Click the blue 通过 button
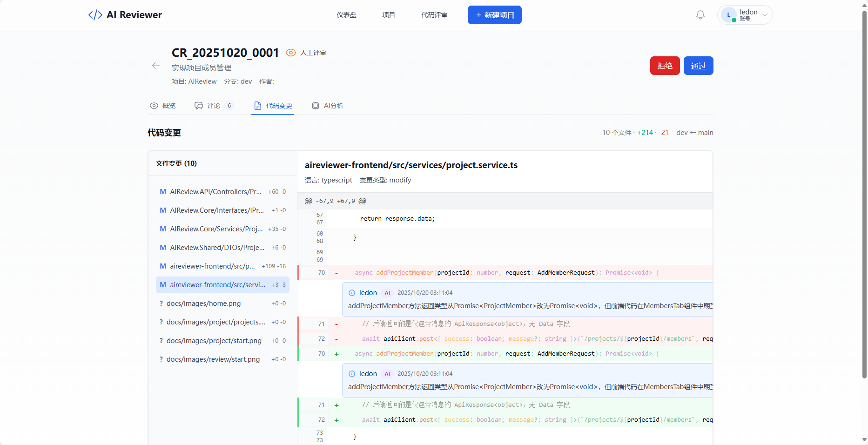This screenshot has width=868, height=445. click(x=699, y=66)
